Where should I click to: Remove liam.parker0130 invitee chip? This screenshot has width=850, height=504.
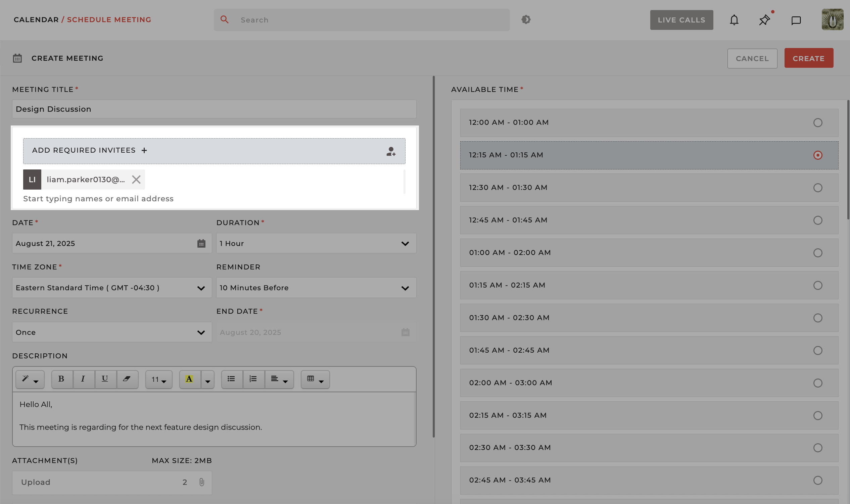[136, 179]
